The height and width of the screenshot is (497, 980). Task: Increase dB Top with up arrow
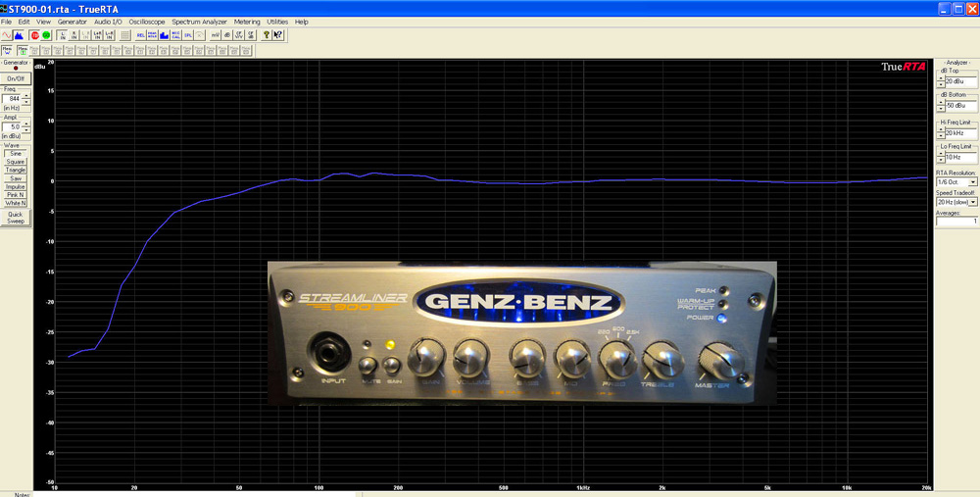(941, 78)
